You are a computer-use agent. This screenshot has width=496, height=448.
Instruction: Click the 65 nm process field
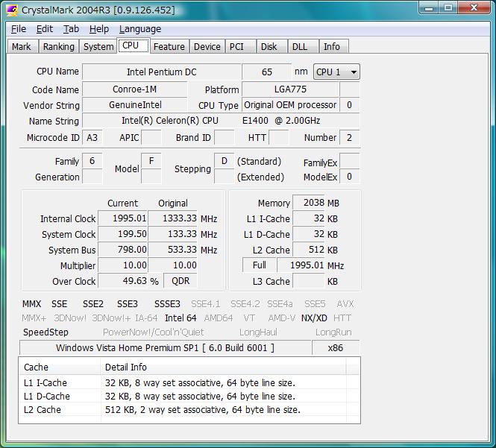tap(267, 72)
